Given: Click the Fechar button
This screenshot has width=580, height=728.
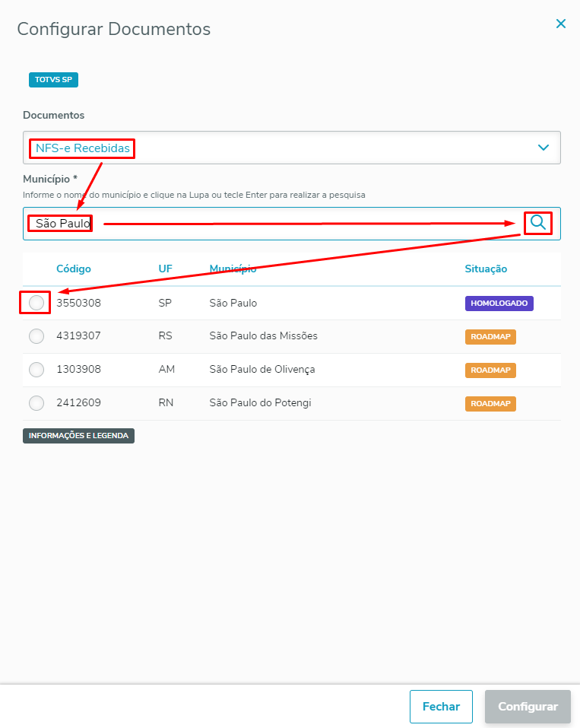Looking at the screenshot, I should (441, 707).
